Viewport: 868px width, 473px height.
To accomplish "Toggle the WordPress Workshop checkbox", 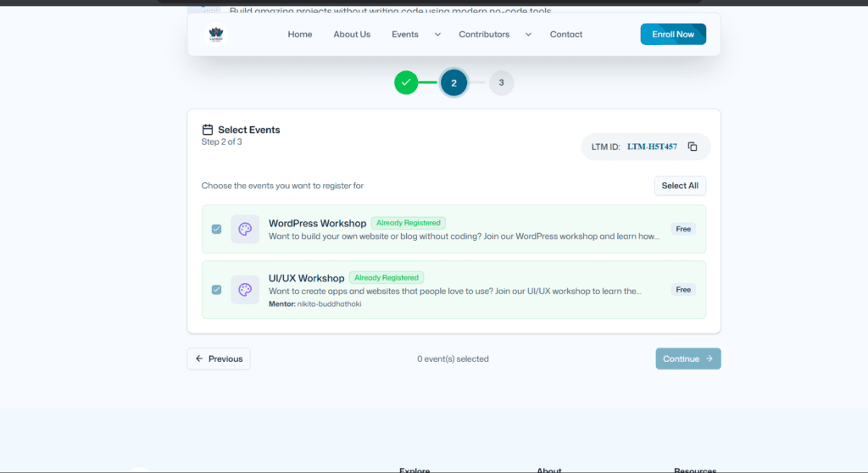I will [216, 229].
